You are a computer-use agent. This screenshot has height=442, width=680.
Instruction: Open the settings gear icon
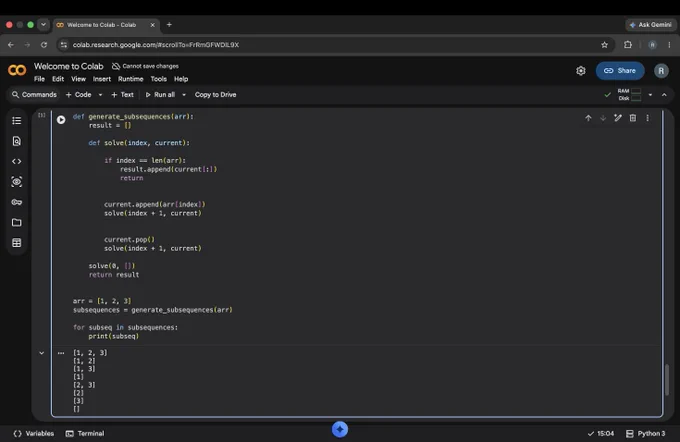581,71
